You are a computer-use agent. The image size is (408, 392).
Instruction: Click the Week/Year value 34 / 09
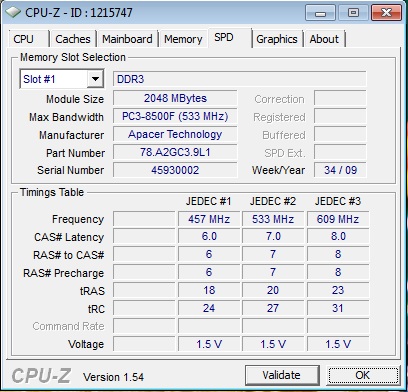[340, 170]
